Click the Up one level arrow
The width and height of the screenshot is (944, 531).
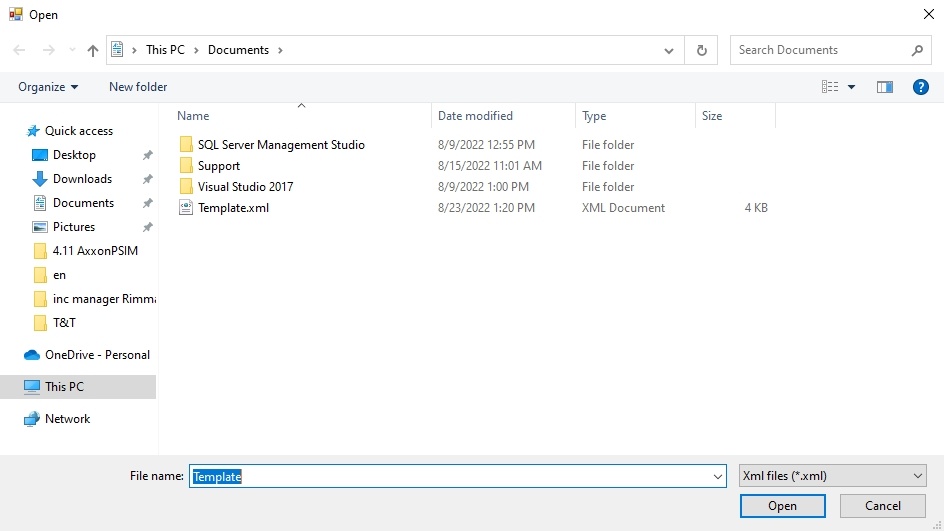pos(93,50)
